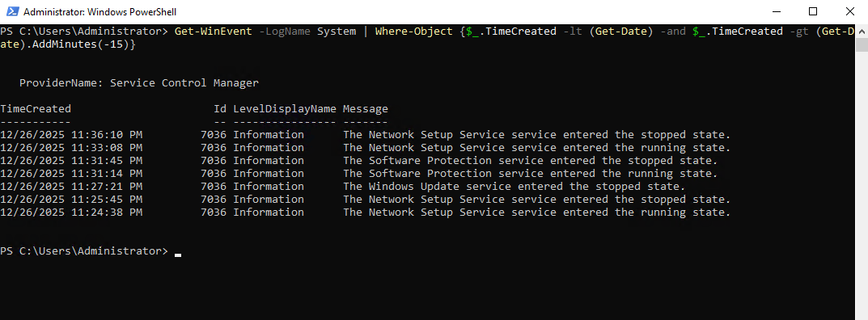Screen dimensions: 868x320
Task: Select the Windows Update service stopped message
Action: pos(514,186)
